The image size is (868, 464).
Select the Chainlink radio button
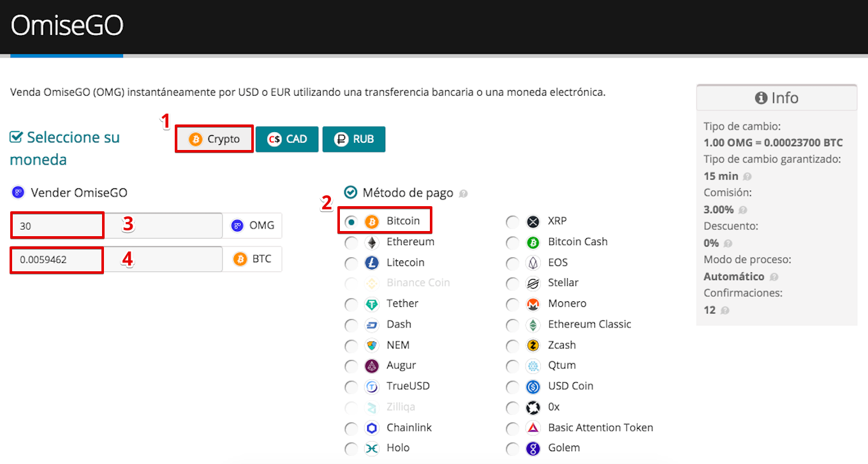[351, 428]
